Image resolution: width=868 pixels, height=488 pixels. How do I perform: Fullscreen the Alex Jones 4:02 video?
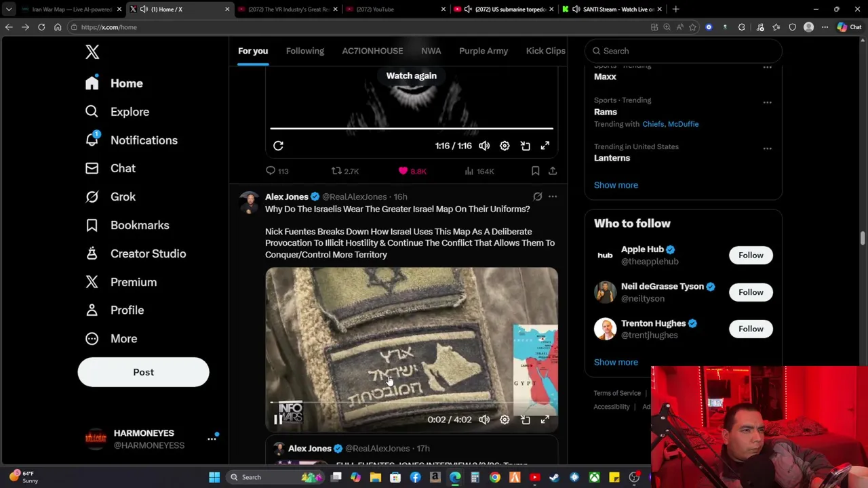pos(545,420)
